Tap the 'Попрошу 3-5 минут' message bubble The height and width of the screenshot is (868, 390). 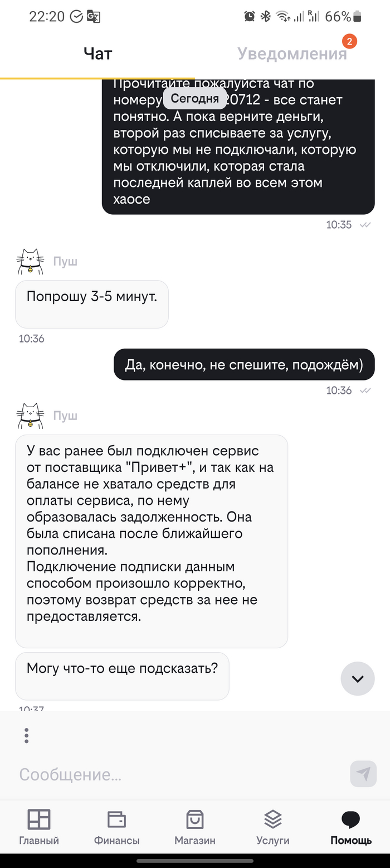92,303
